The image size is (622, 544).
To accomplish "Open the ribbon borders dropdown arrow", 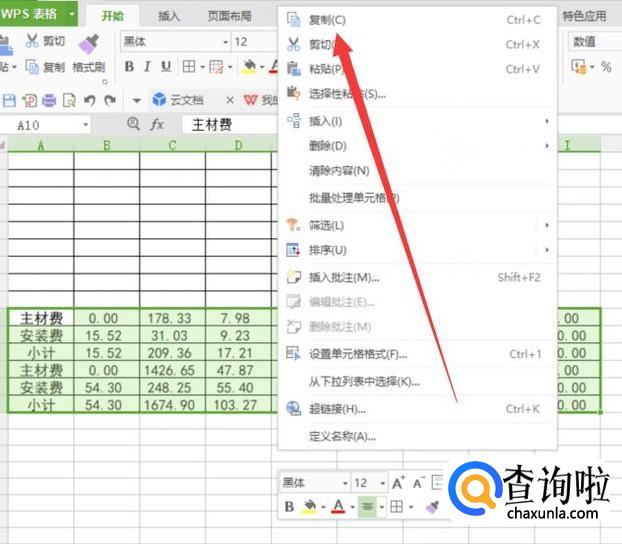I will point(202,67).
